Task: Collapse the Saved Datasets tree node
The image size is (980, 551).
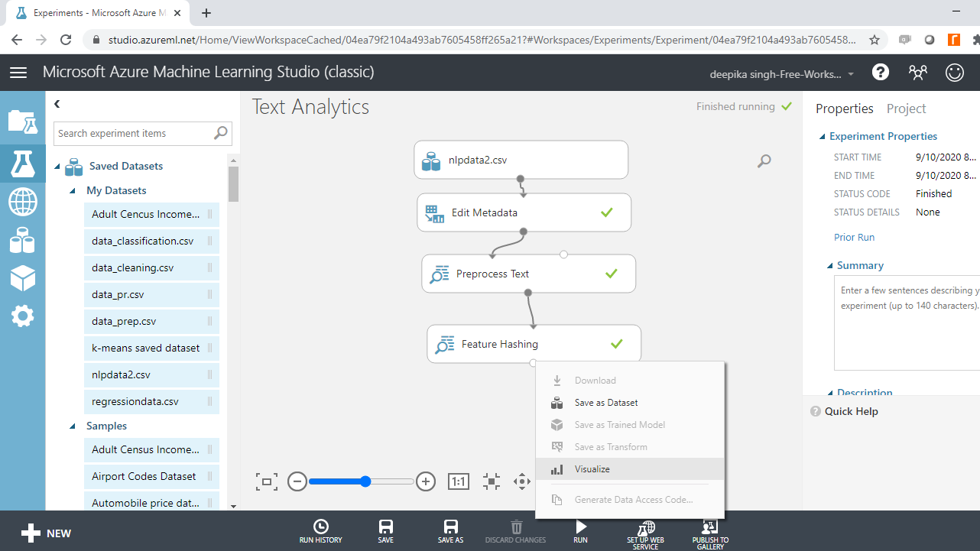Action: (x=57, y=166)
